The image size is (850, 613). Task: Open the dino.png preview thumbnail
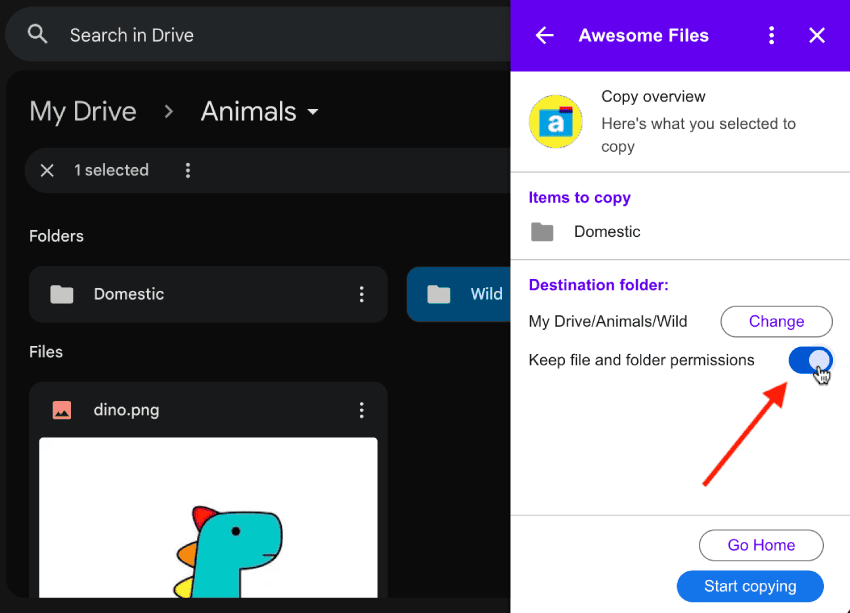click(x=208, y=518)
